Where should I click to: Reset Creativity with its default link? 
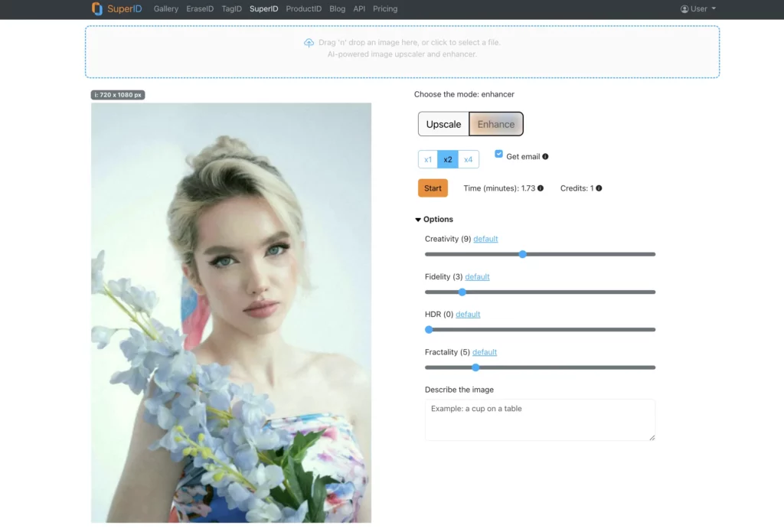[x=485, y=238]
